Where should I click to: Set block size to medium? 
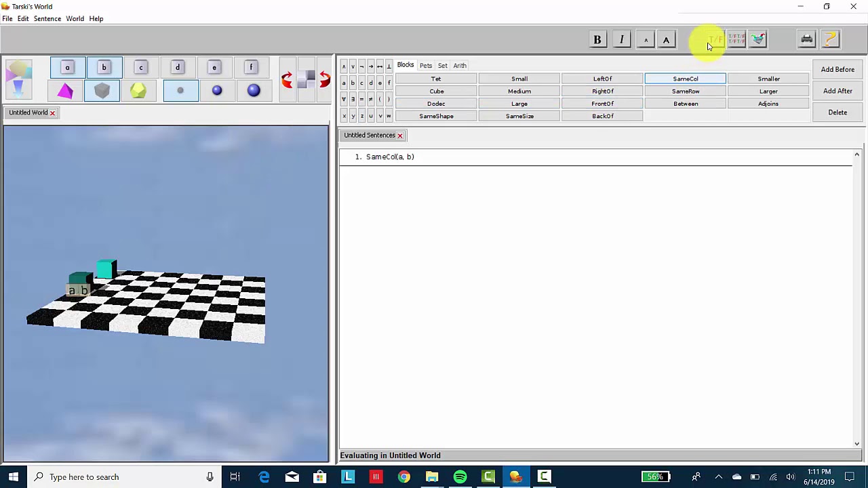click(x=217, y=91)
